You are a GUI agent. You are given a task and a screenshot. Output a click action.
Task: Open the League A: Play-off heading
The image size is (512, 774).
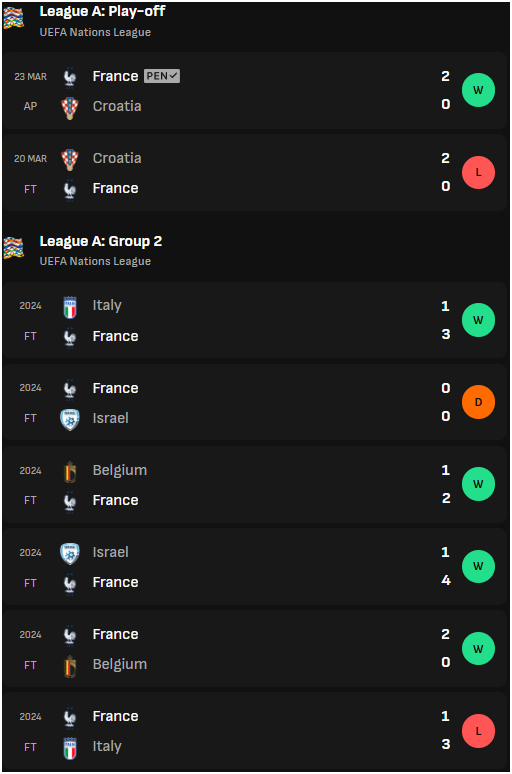102,11
